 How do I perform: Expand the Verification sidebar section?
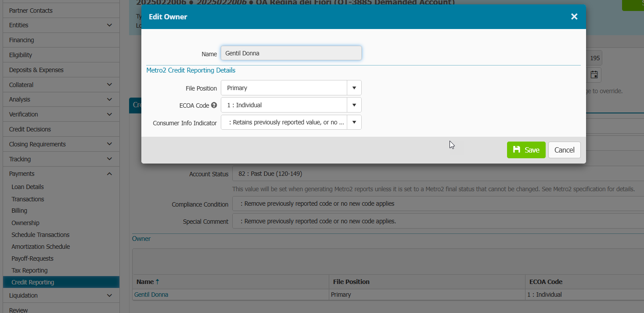click(61, 114)
